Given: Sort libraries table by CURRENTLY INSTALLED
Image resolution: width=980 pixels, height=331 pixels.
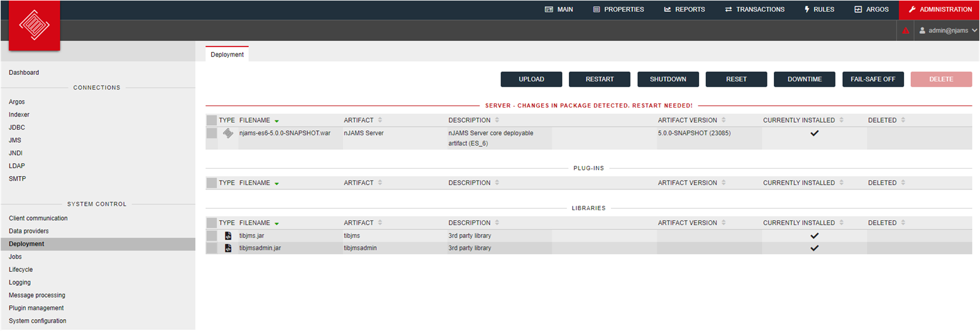Looking at the screenshot, I should (x=803, y=223).
